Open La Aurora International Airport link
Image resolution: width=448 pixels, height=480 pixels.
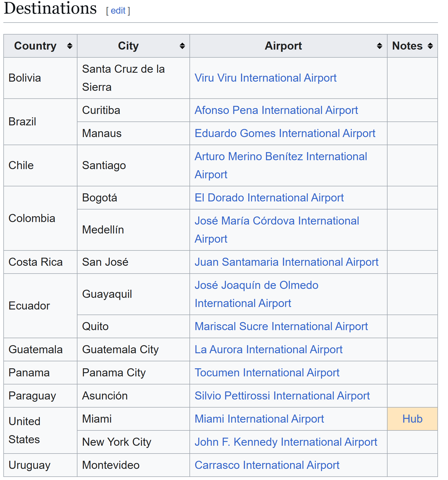[268, 350]
